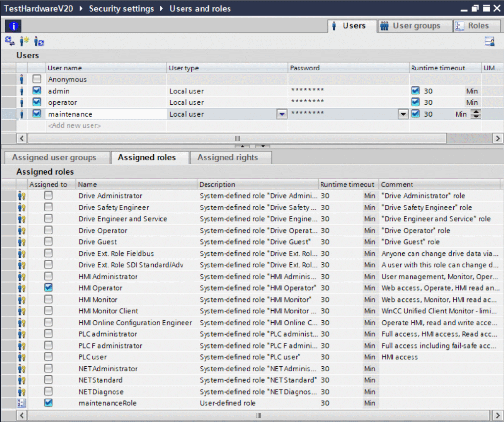The image size is (504, 422).
Task: Uncheck the HMI Operator assigned role
Action: coord(48,288)
